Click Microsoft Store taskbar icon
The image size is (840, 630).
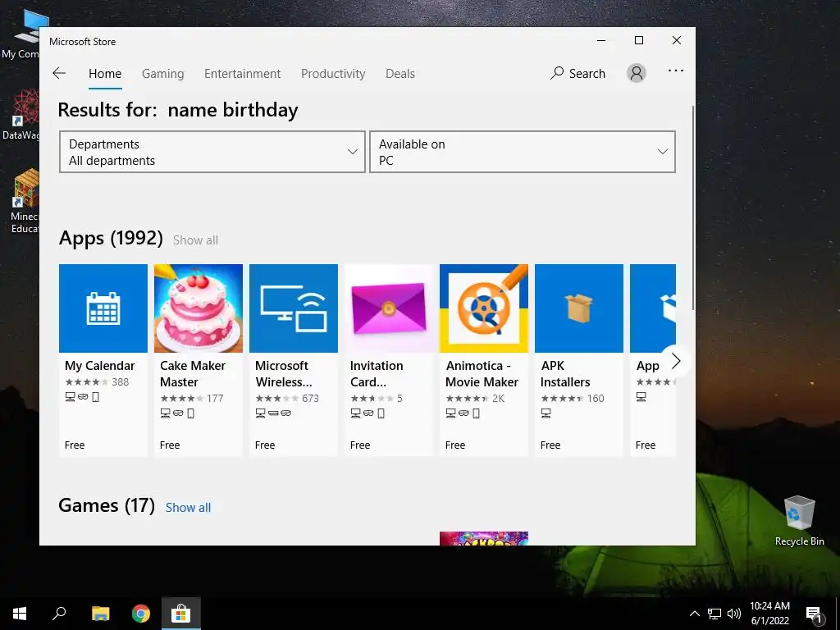[181, 614]
